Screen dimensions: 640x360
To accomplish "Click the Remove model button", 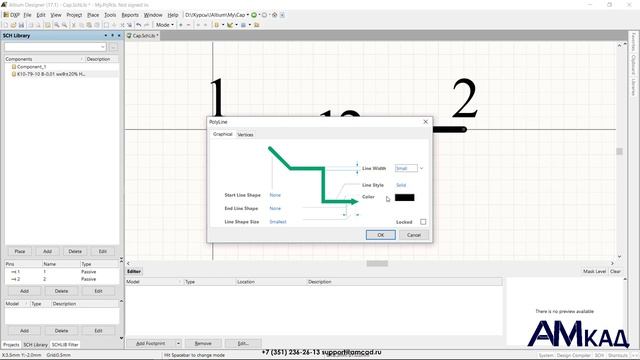I will [203, 343].
